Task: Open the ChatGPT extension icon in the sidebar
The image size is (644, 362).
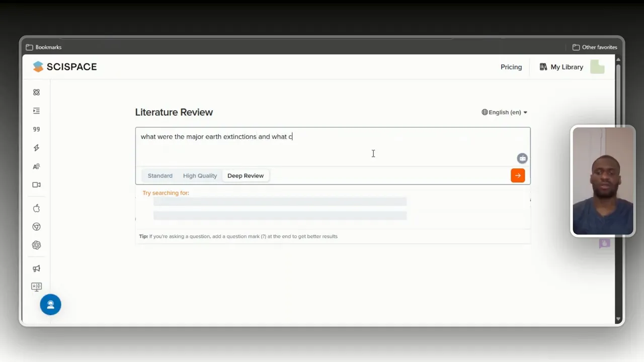Action: (36, 245)
